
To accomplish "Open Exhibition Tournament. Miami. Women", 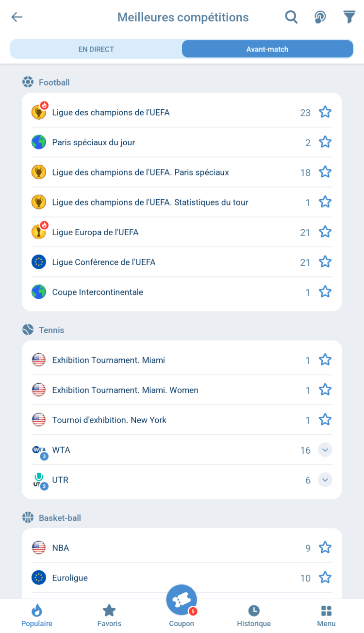I will (125, 390).
